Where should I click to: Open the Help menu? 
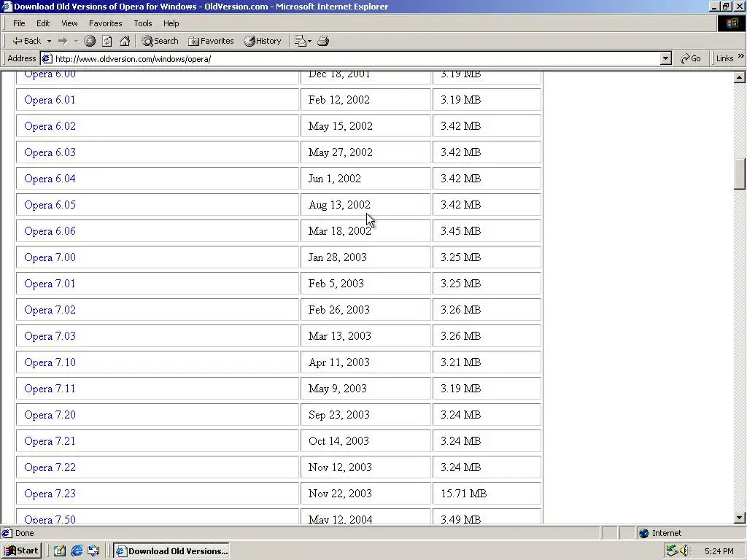point(171,23)
